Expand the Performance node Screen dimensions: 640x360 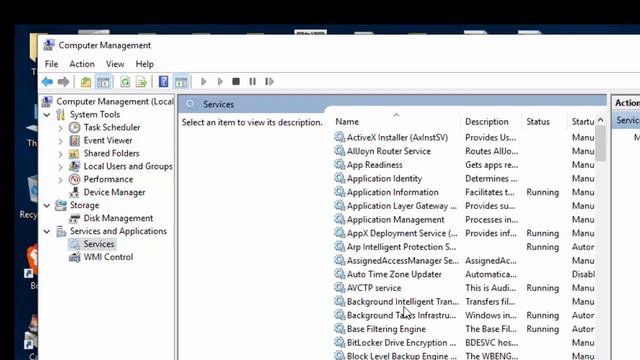coord(60,180)
